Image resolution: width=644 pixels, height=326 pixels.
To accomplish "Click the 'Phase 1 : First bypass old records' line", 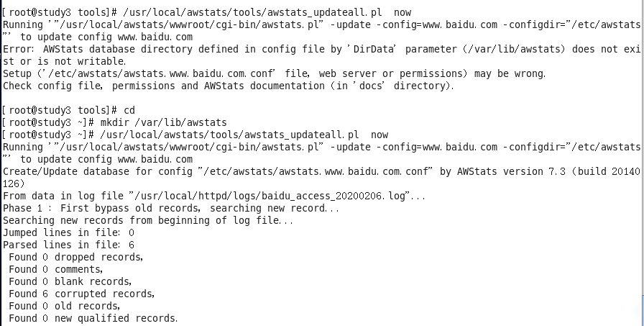I will 171,208.
